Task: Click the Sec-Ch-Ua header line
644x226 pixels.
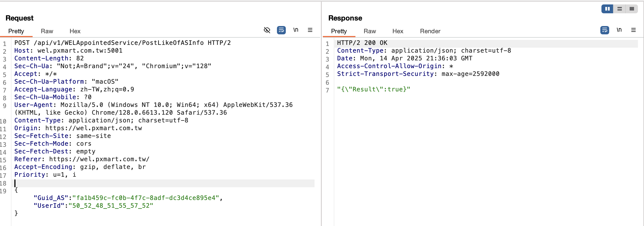Action: click(113, 66)
